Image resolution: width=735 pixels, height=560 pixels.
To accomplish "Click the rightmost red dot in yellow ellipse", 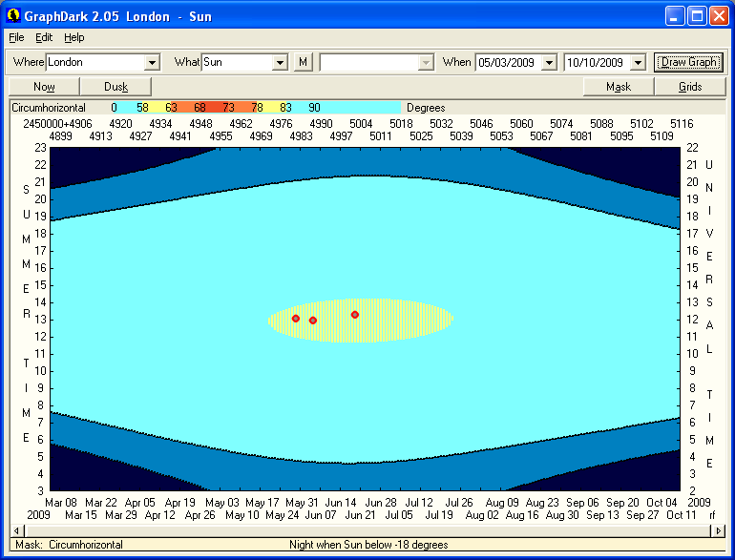I will pyautogui.click(x=355, y=315).
